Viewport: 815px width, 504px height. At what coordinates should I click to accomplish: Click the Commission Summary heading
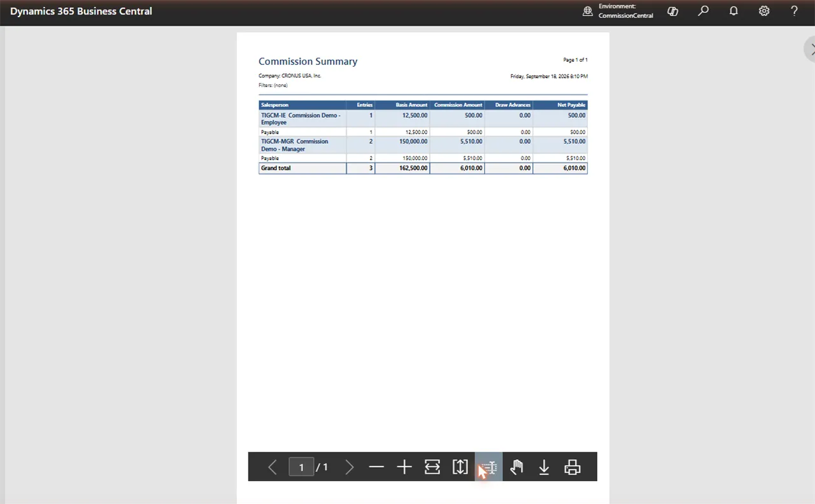308,61
